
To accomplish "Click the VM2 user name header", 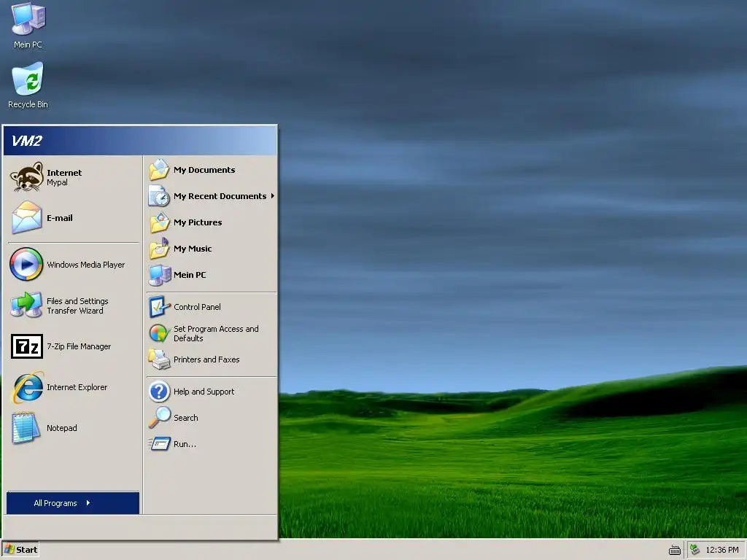I will point(27,141).
